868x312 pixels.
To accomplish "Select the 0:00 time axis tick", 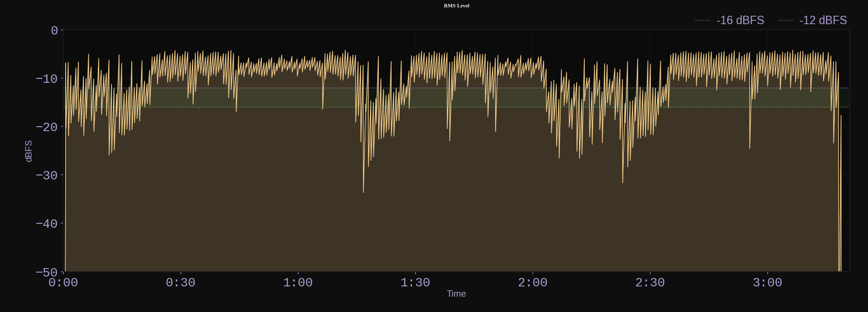I will [63, 283].
